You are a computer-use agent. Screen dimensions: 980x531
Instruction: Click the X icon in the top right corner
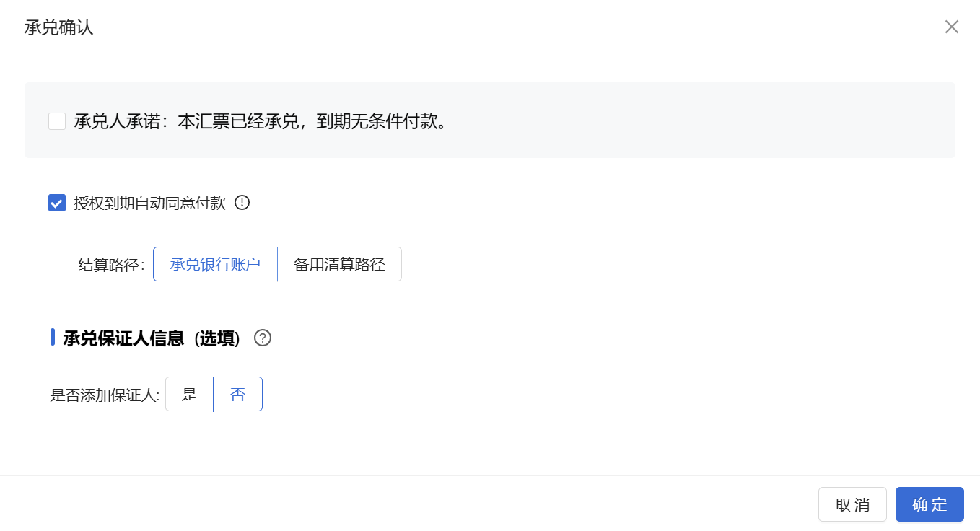pos(952,27)
